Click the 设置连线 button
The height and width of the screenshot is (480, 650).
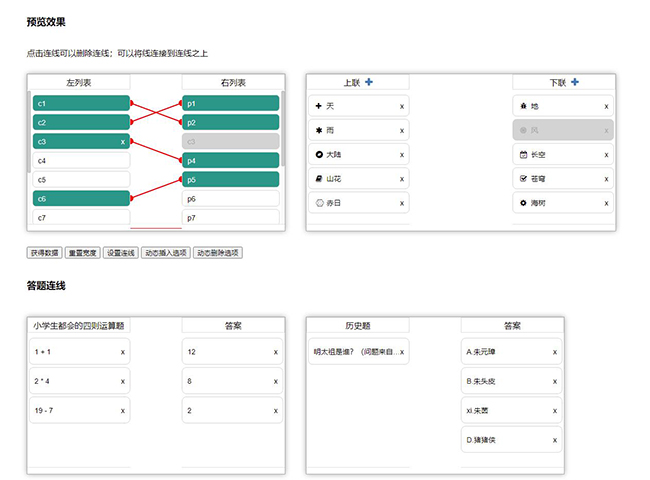pyautogui.click(x=120, y=253)
